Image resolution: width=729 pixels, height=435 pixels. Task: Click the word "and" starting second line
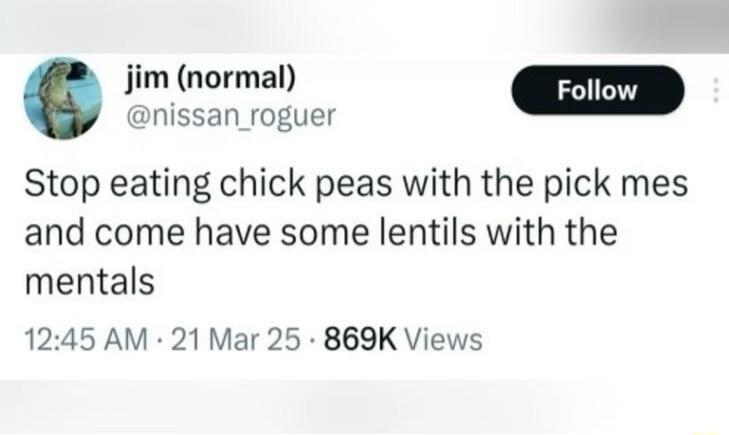[x=47, y=234]
